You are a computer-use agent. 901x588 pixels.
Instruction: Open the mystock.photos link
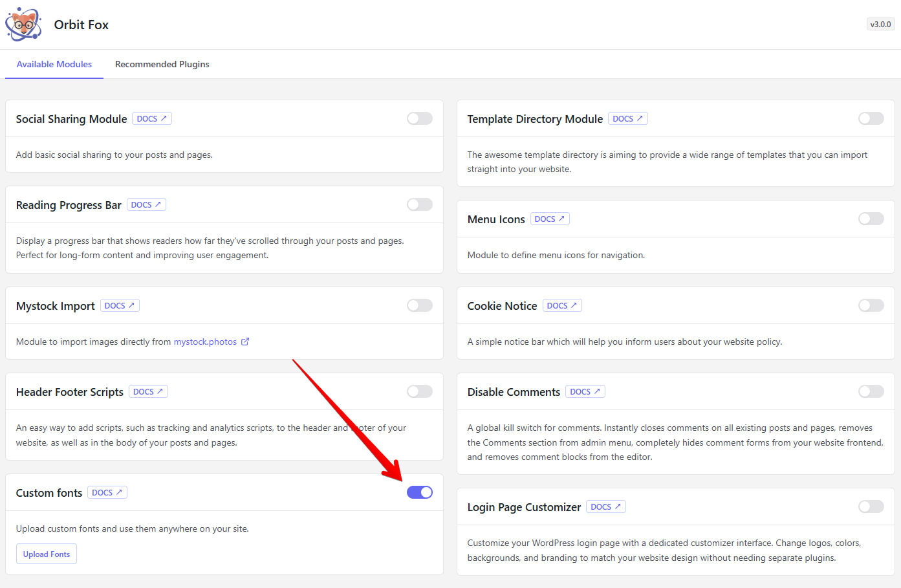pyautogui.click(x=205, y=342)
